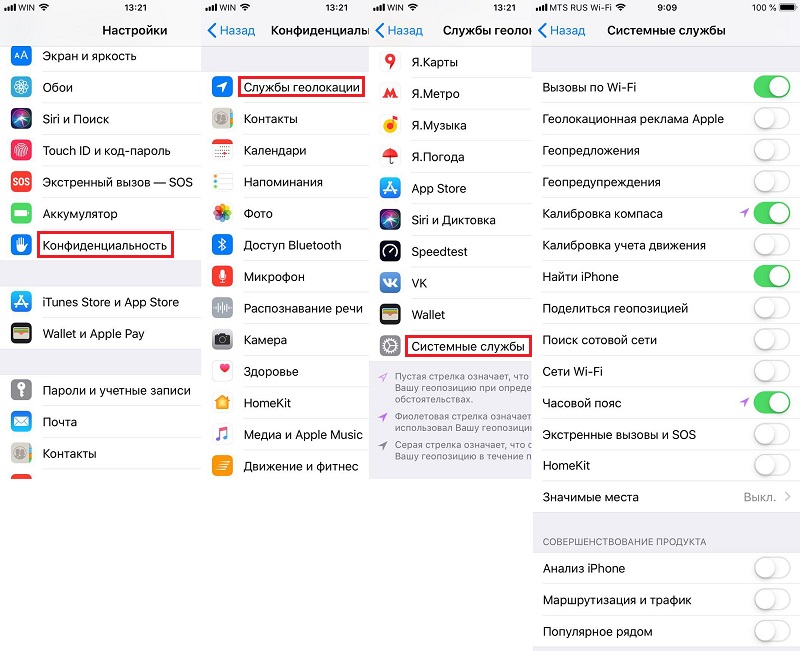800x651 pixels.
Task: Select Службы геолокации entry
Action: pyautogui.click(x=302, y=87)
